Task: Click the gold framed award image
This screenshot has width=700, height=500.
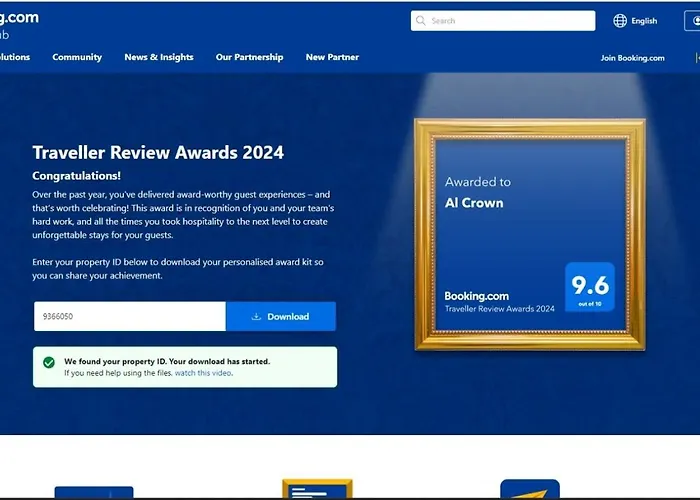Action: tap(530, 234)
